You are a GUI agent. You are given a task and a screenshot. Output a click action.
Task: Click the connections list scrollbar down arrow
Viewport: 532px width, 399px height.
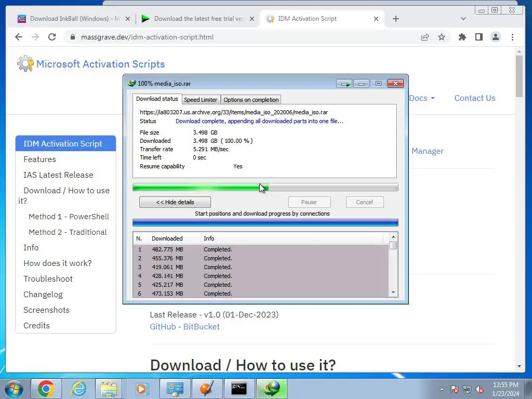point(393,292)
